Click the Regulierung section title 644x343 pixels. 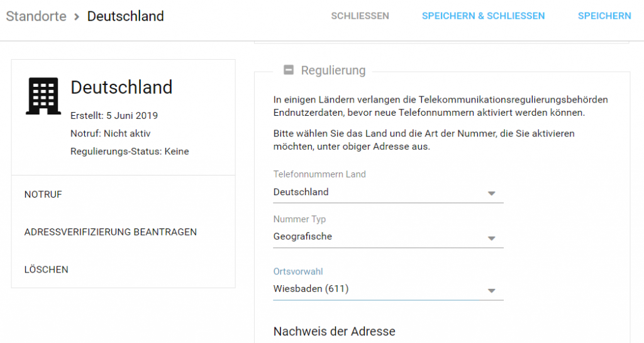pos(333,70)
